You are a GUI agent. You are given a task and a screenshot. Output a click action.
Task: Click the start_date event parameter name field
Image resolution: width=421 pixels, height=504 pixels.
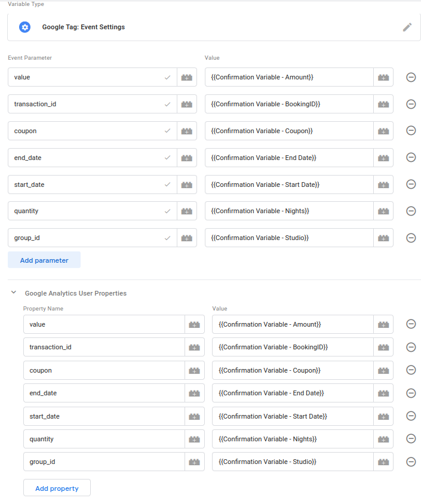click(92, 185)
